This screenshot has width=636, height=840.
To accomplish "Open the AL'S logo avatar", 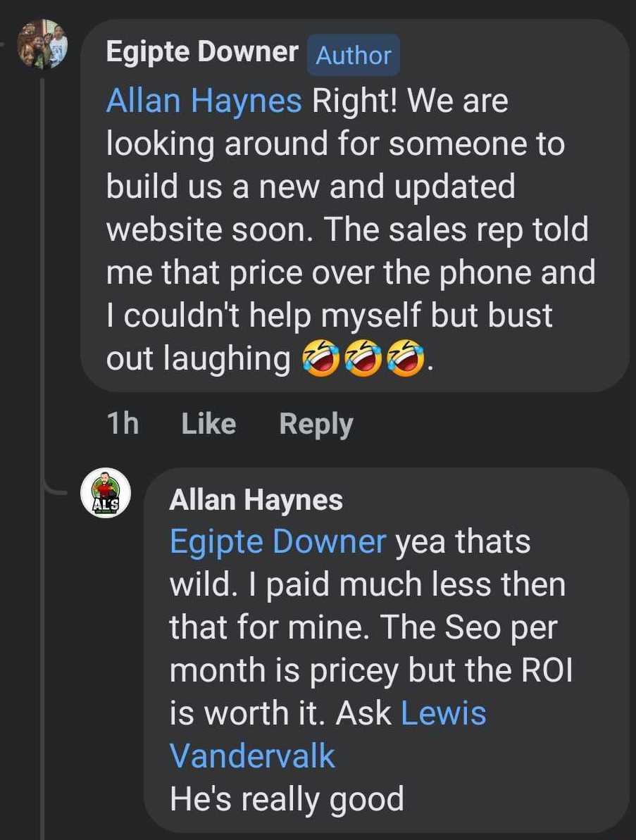I will pyautogui.click(x=106, y=492).
